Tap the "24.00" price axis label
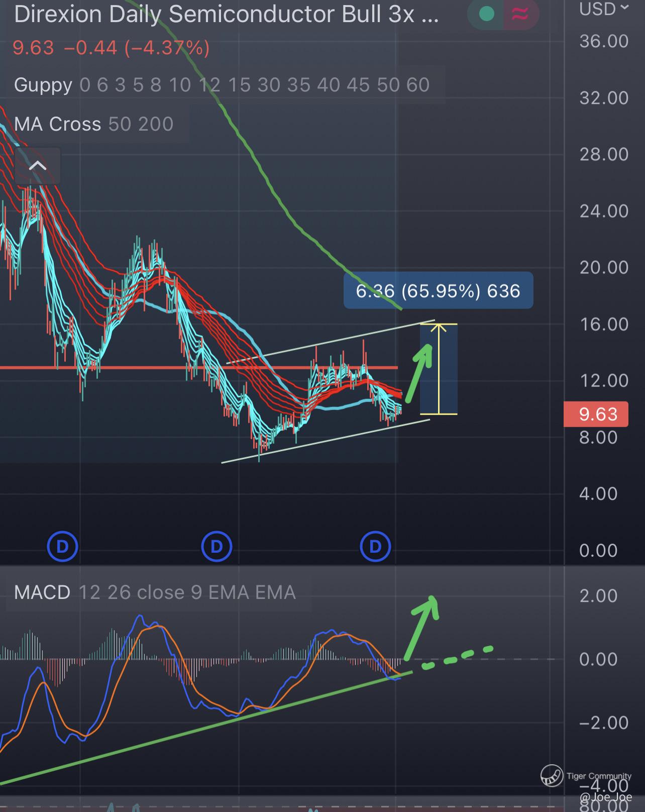Screen dimensions: 645x812 tap(604, 211)
